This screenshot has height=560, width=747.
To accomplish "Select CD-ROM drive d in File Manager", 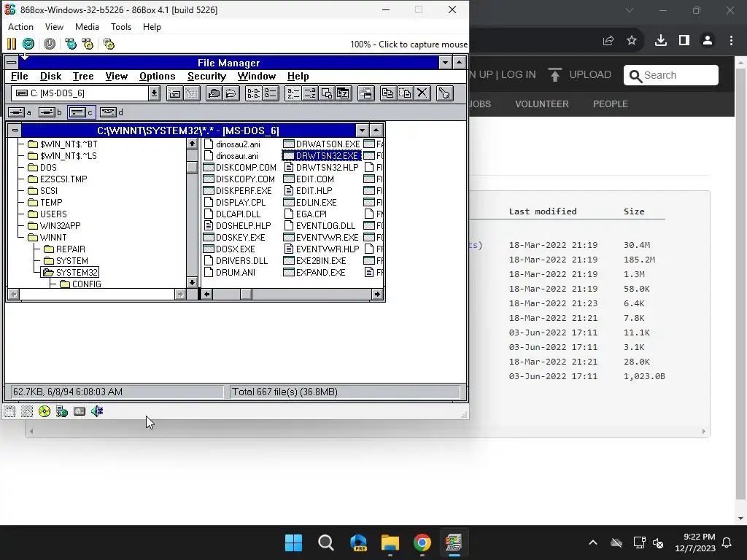I will tap(112, 112).
